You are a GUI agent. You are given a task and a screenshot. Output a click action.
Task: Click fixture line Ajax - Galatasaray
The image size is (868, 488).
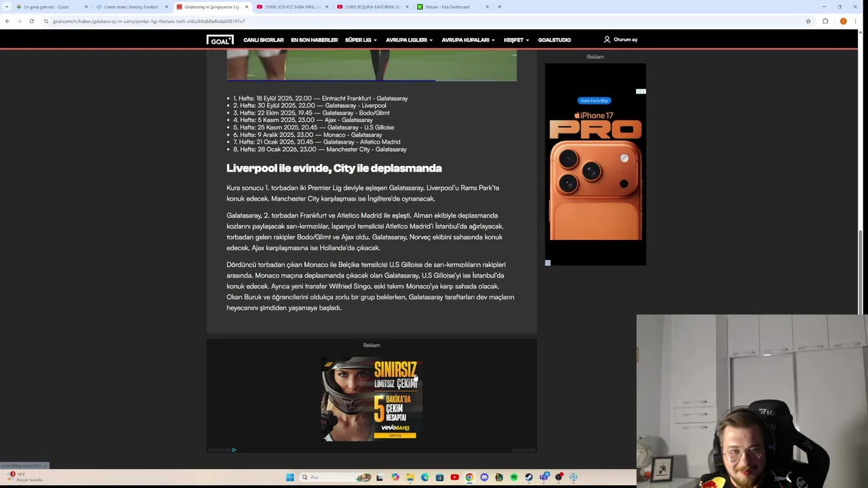(x=302, y=120)
